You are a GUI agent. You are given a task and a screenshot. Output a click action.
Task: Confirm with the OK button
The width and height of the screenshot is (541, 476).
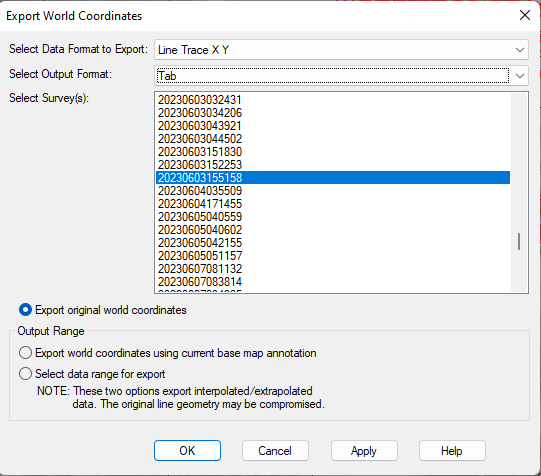187,450
